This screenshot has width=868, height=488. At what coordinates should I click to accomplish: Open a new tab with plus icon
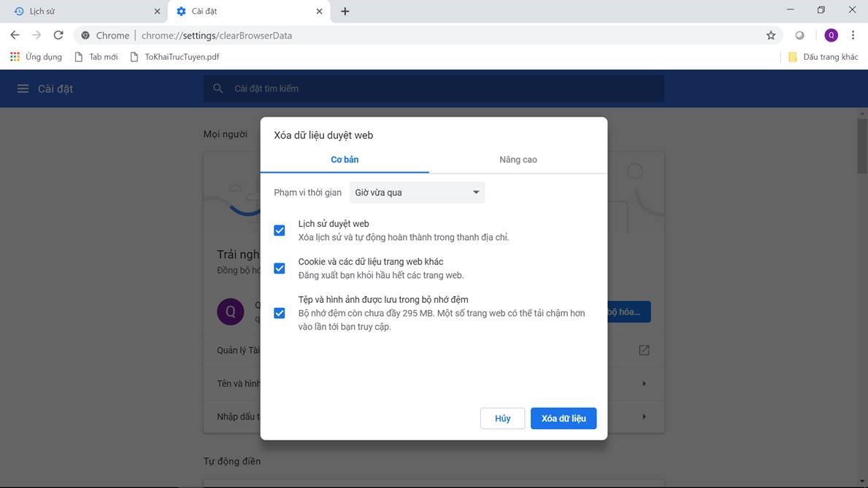click(345, 12)
